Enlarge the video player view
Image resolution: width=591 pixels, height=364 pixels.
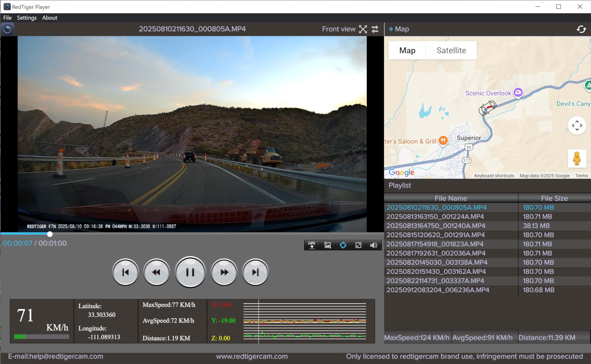pos(358,245)
